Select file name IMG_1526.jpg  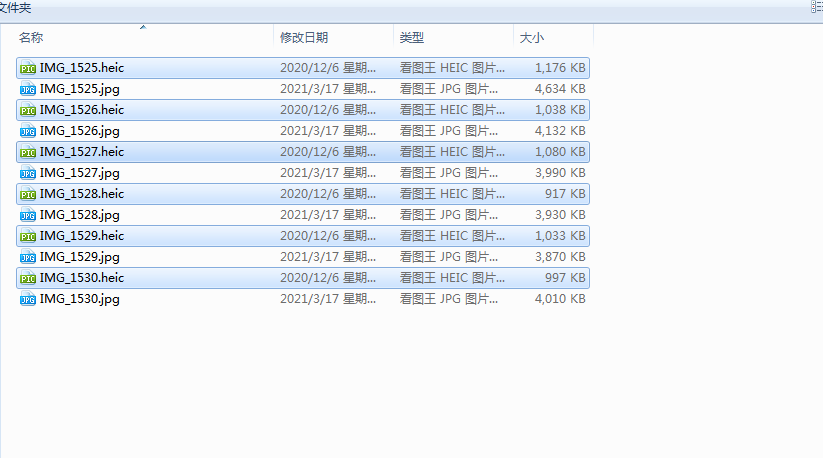[80, 131]
